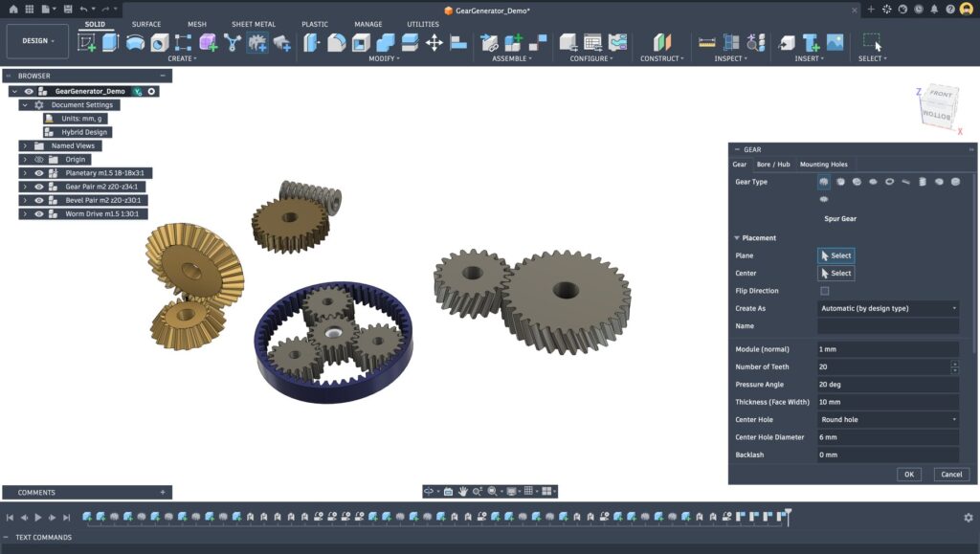The width and height of the screenshot is (980, 554).
Task: Collapse the Placement section
Action: click(737, 238)
